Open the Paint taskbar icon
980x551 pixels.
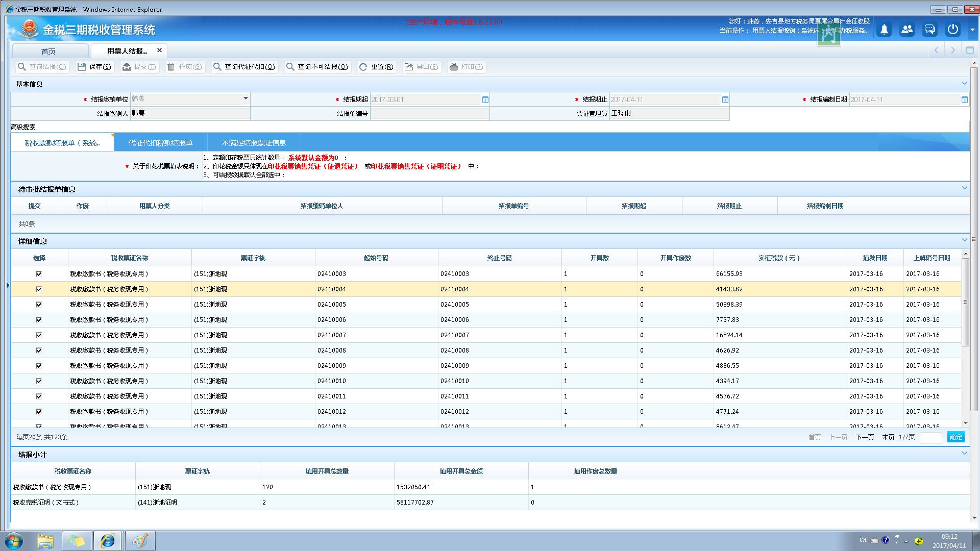140,541
